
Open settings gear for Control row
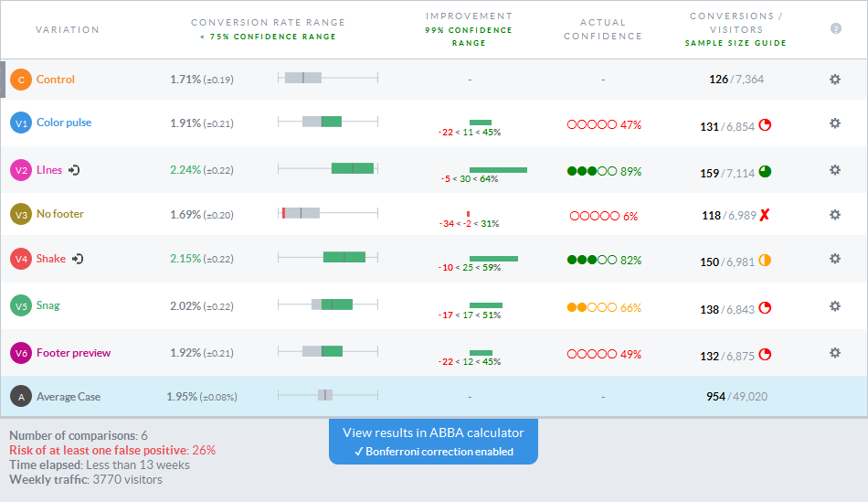tap(835, 80)
